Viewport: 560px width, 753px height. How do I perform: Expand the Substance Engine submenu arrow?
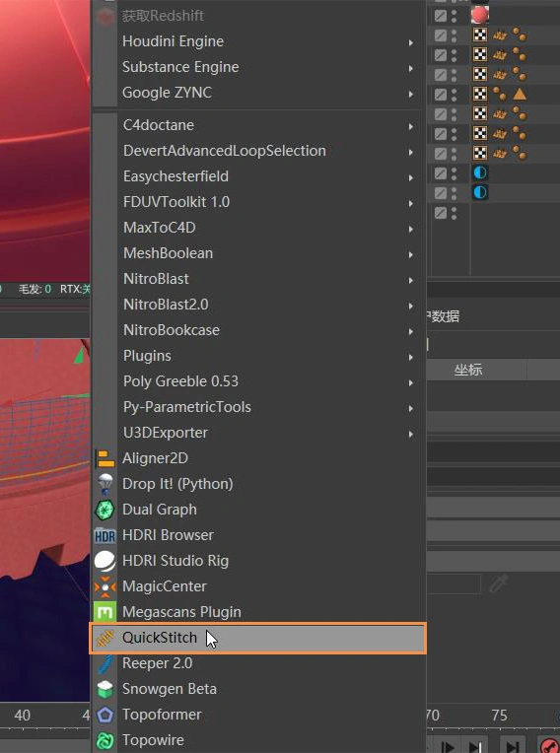coord(411,69)
